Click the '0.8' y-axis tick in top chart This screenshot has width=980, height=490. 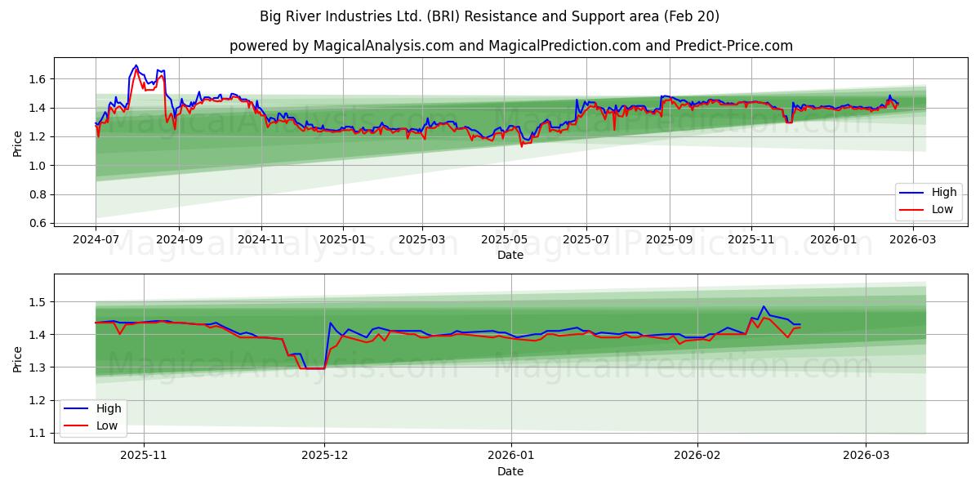[39, 194]
